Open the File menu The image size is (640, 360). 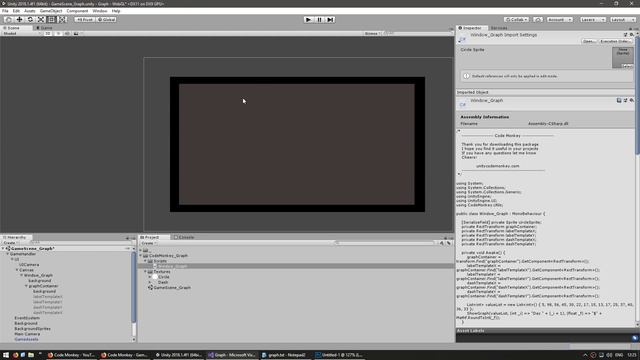coord(5,11)
